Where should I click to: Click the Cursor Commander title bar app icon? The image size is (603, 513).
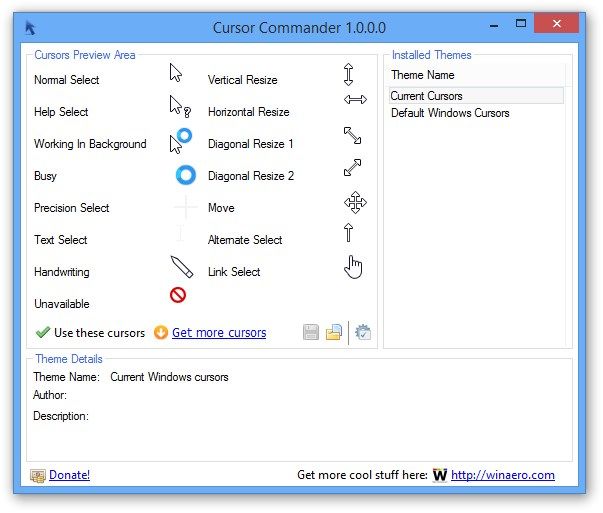30,28
